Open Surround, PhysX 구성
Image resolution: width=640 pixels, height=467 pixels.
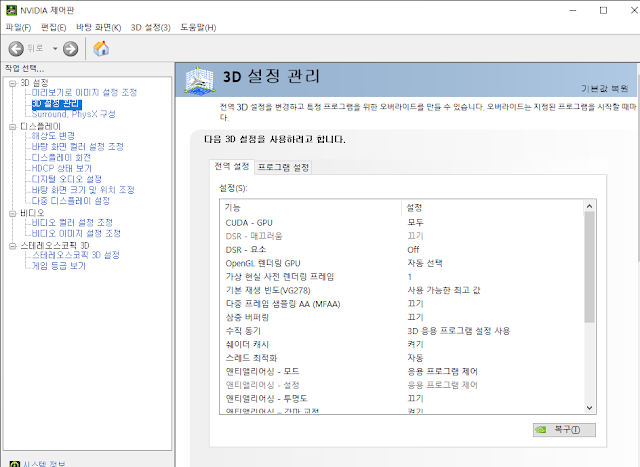tap(73, 114)
